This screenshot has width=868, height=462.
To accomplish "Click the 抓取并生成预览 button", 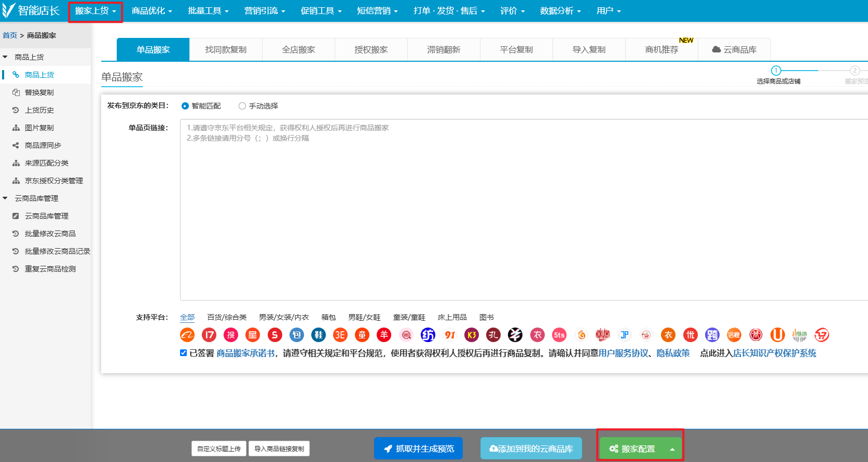I will [418, 449].
